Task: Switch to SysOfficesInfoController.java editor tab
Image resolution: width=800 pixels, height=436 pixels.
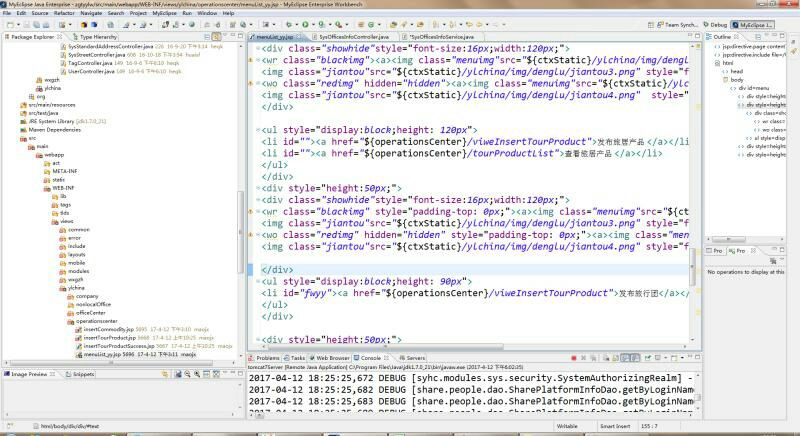Action: pyautogui.click(x=352, y=37)
